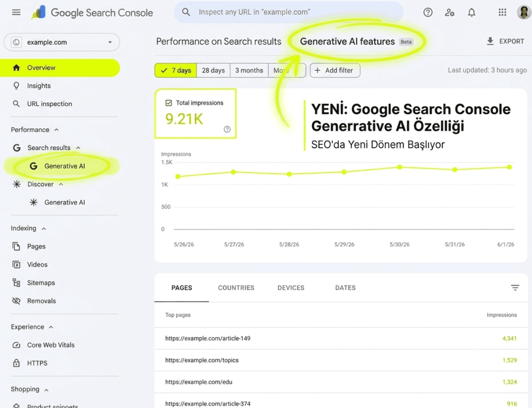Screen dimensions: 532x408
Task: Click the HTTPS padlock icon
Action: click(x=16, y=363)
